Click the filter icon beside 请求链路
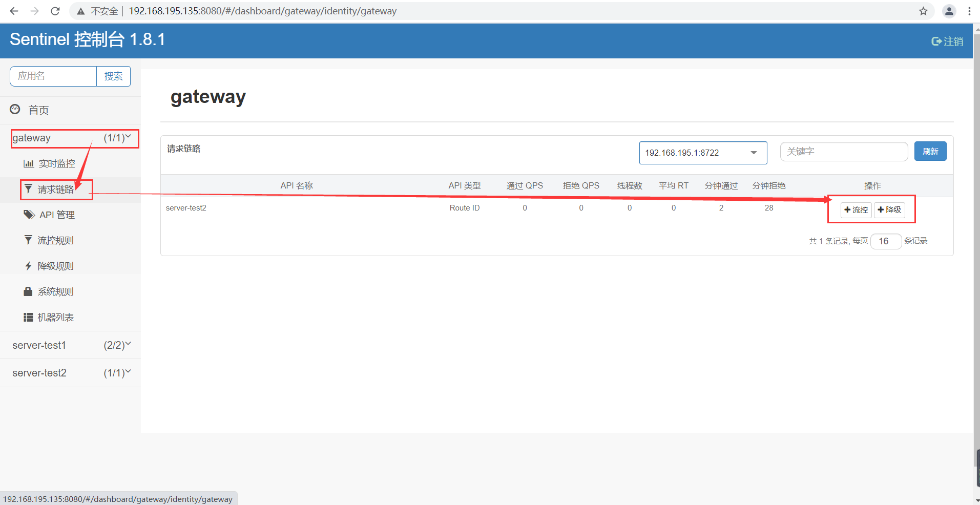 [x=29, y=189]
